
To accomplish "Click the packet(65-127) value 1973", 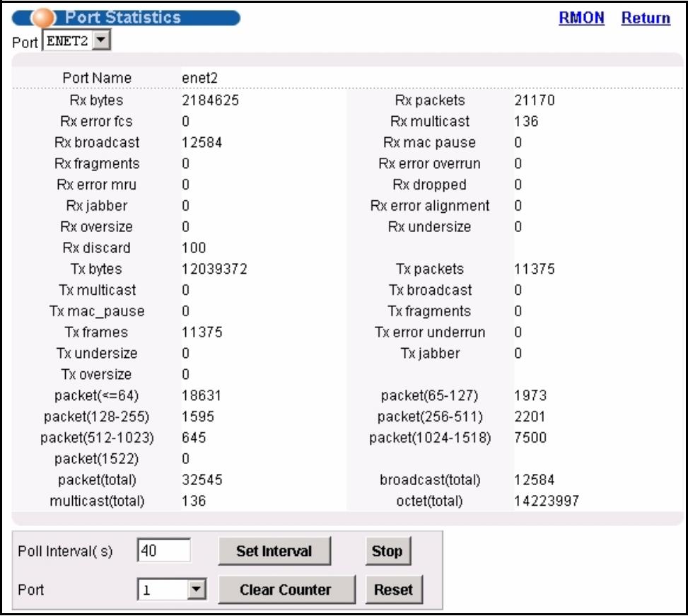I will tap(530, 395).
